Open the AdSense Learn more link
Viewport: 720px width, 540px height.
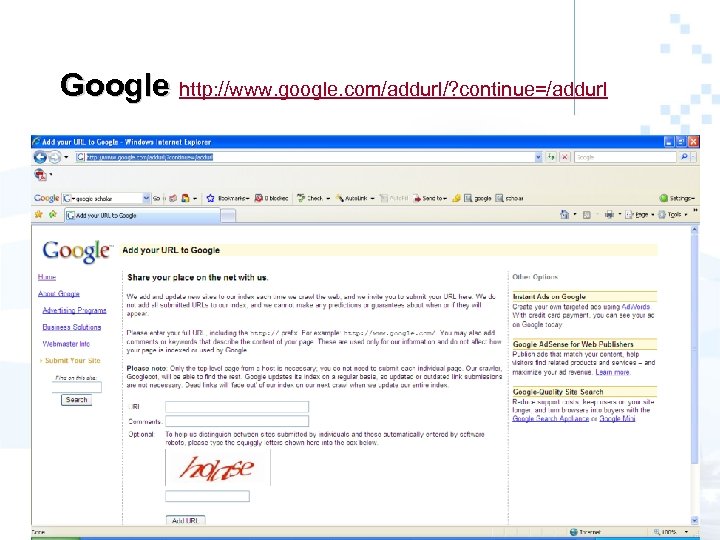[x=613, y=372]
